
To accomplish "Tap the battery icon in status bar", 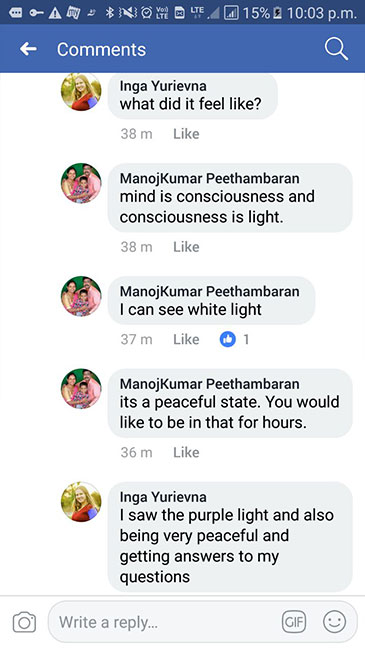I will (x=277, y=13).
